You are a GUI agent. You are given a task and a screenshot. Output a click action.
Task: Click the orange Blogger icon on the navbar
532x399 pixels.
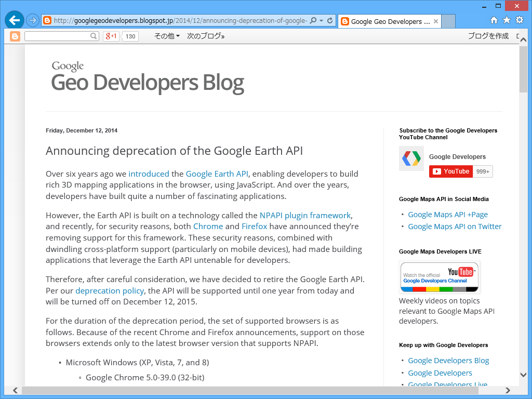coord(15,36)
